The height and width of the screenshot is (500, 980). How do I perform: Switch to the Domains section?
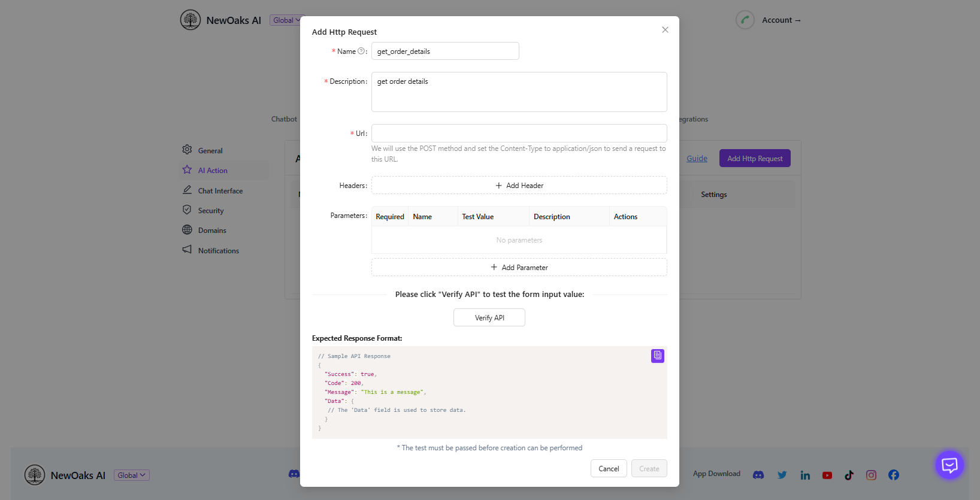coord(212,231)
